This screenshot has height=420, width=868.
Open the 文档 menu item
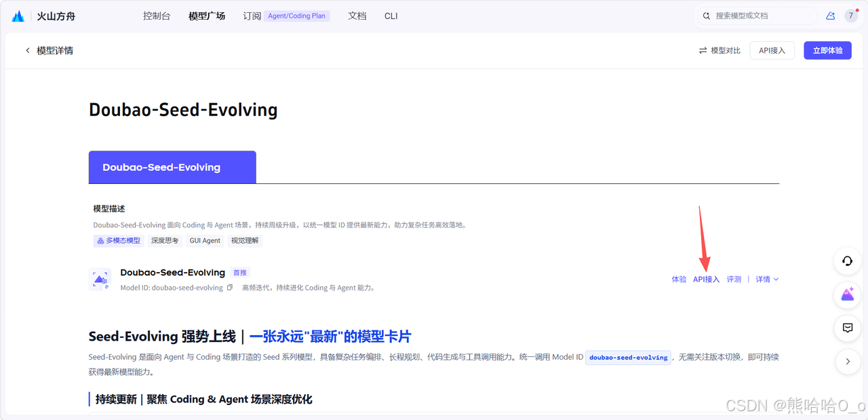coord(357,16)
